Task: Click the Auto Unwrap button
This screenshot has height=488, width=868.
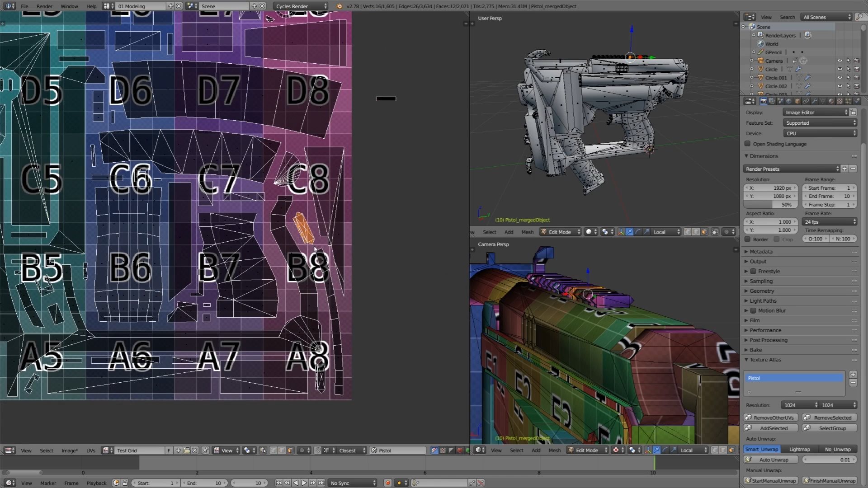Action: pos(773,460)
